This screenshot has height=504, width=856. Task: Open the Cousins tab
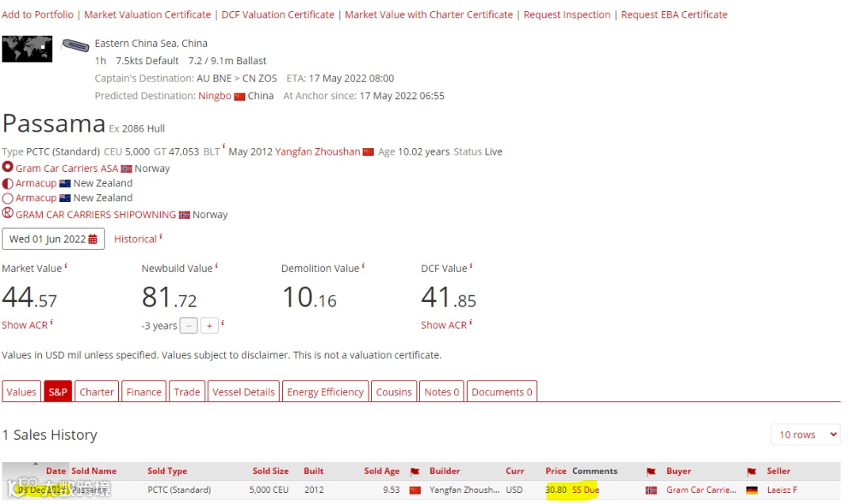click(394, 392)
